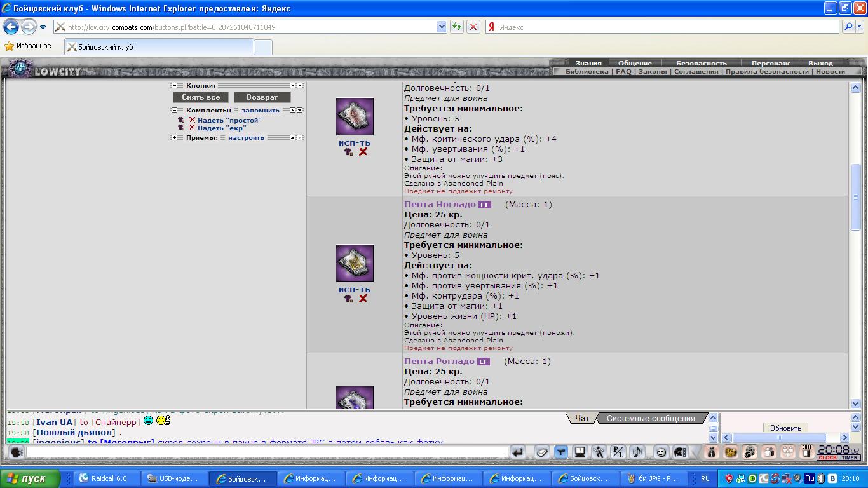Screen dimensions: 868x488
Task: Click the helmet list icon
Action: tap(680, 452)
